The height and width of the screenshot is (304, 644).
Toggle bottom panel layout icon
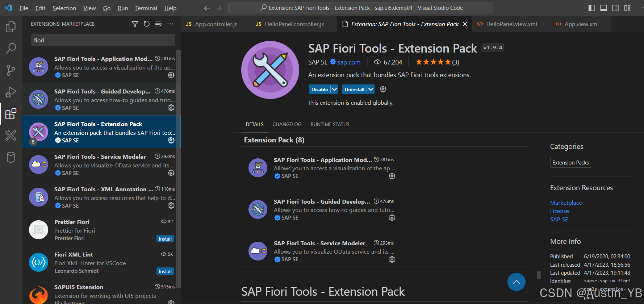point(603,8)
